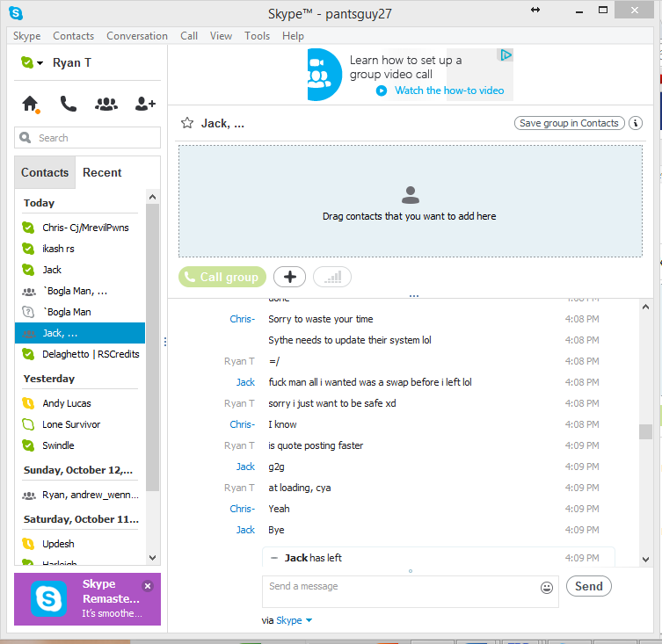
Task: Open the Call menu
Action: tap(189, 36)
